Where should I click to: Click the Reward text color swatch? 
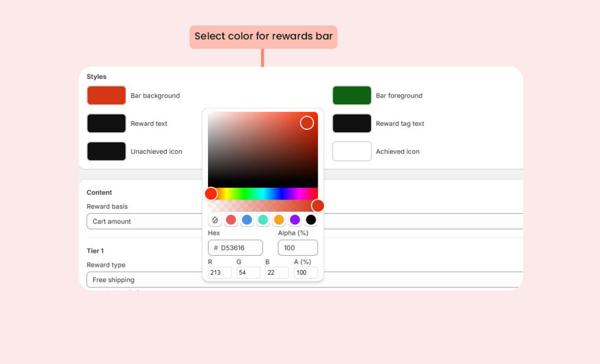[107, 123]
